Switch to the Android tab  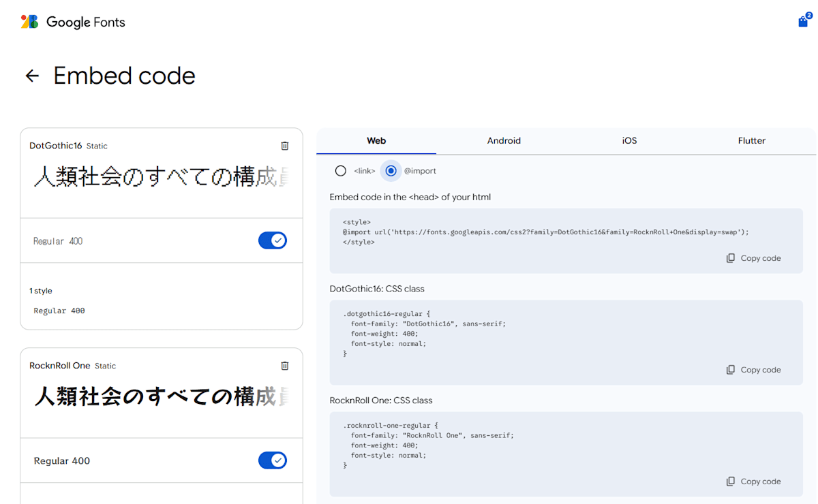[504, 141]
